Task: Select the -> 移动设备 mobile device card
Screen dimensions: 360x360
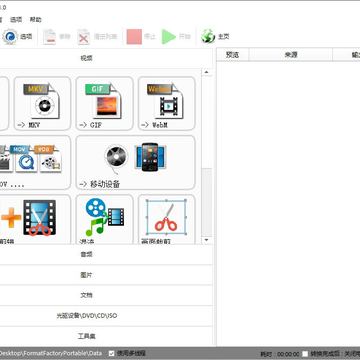Action: [x=136, y=162]
